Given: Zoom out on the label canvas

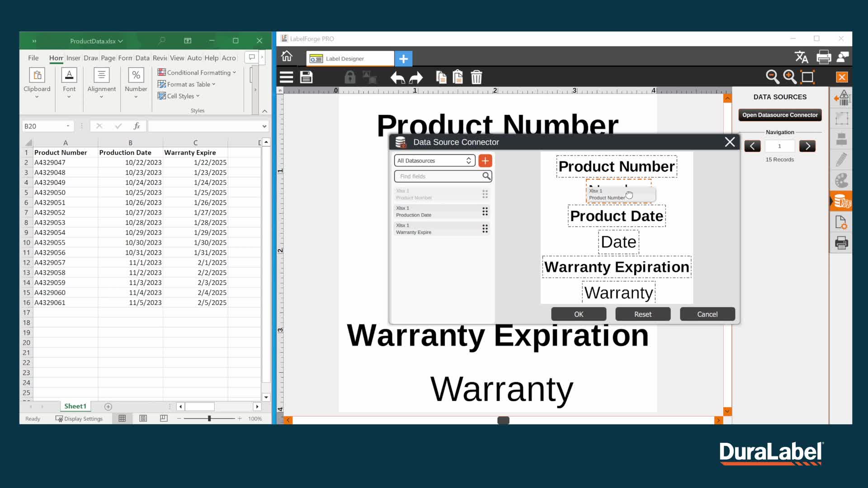Looking at the screenshot, I should click(773, 77).
